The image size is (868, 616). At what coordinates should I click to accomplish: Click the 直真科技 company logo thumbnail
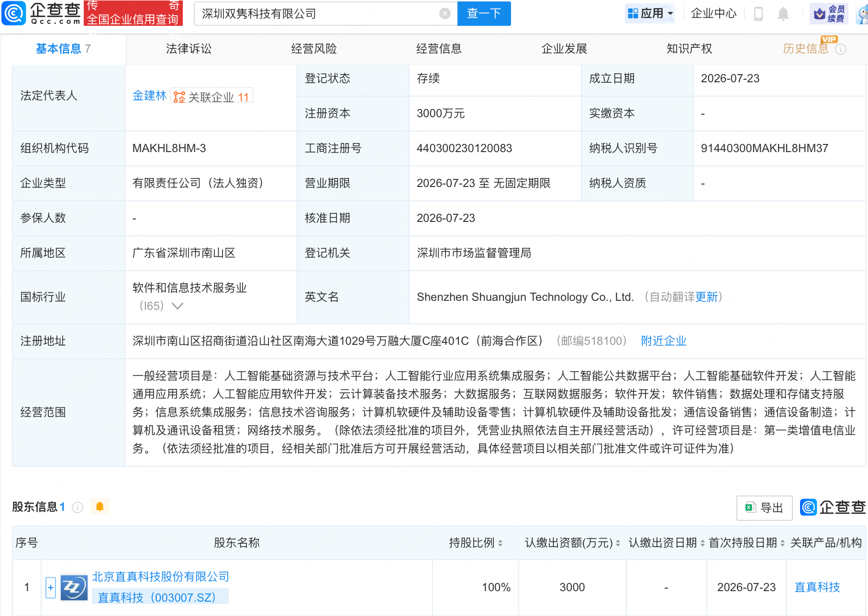[x=74, y=588]
